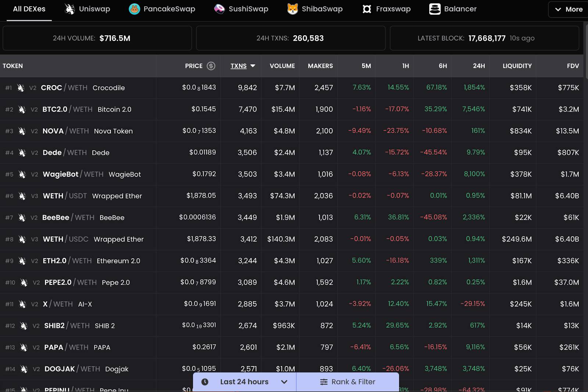Sort by PRICE column header

point(194,66)
